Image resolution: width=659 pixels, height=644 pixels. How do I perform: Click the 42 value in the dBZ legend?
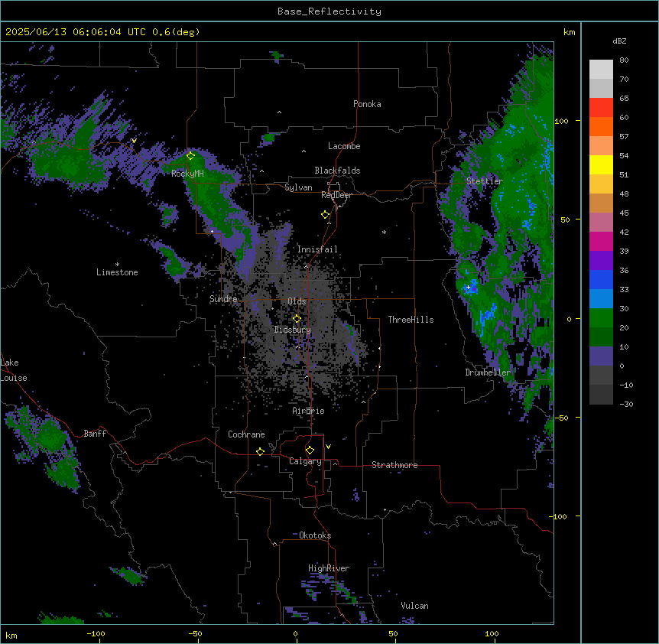[624, 232]
